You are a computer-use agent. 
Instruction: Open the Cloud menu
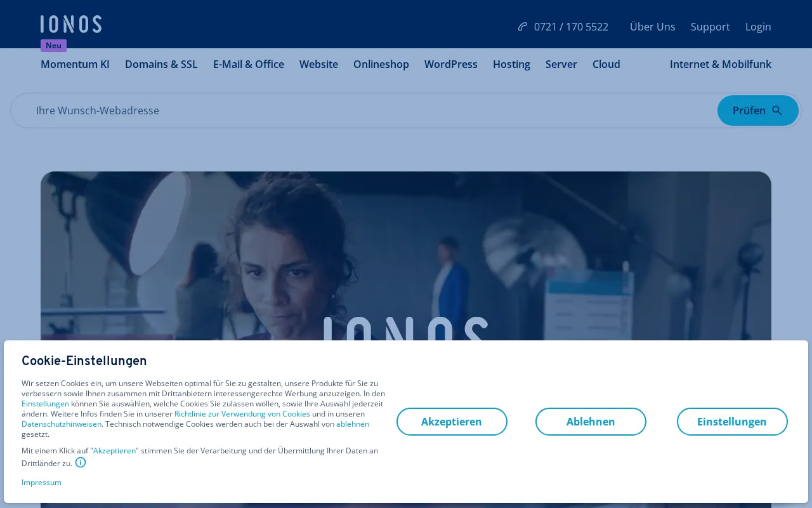[606, 64]
